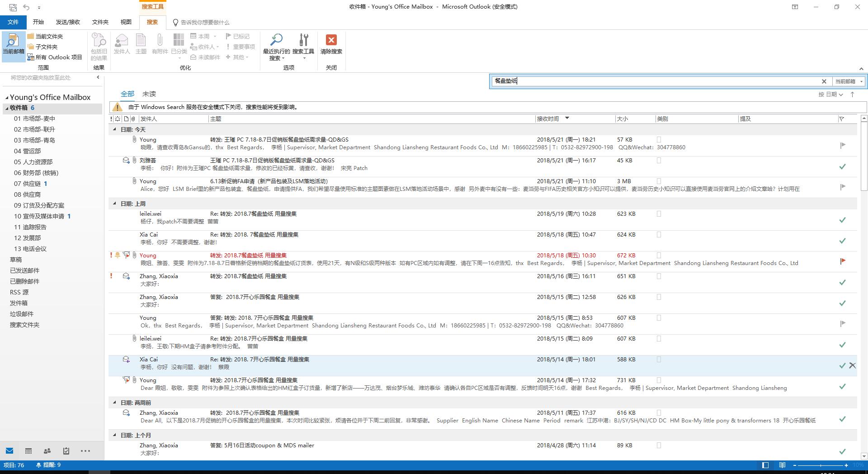The width and height of the screenshot is (868, 474).
Task: Open the 按 日期 sort dropdown
Action: [830, 95]
